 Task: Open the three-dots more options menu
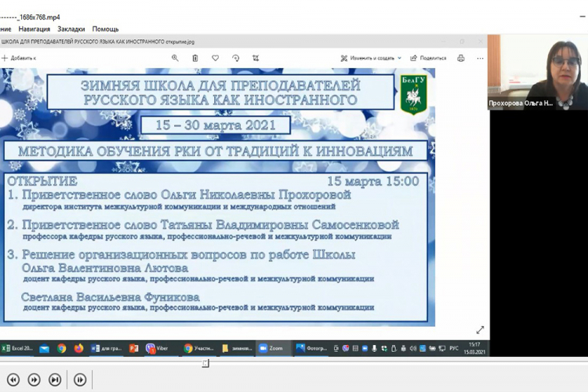point(480,59)
